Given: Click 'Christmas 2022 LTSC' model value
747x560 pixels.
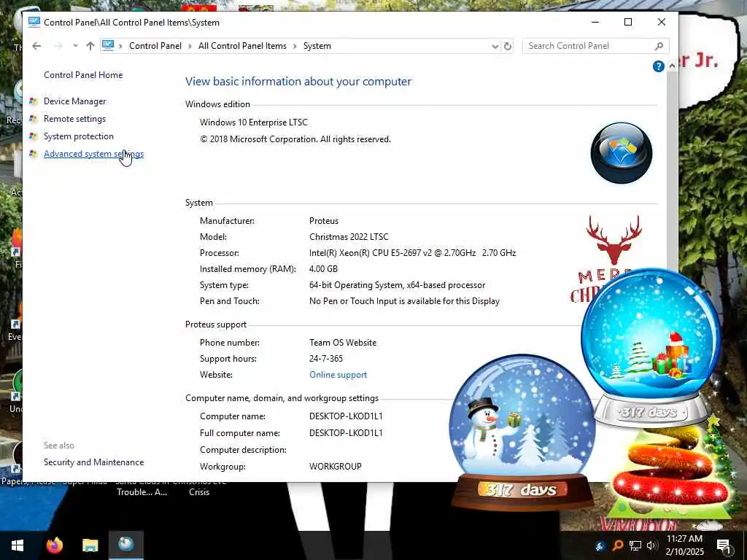Looking at the screenshot, I should tap(349, 237).
